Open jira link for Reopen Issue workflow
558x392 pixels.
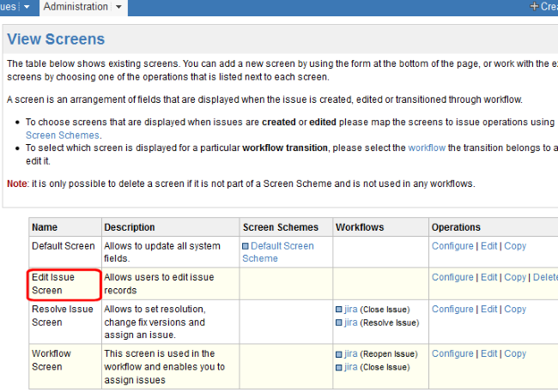350,353
